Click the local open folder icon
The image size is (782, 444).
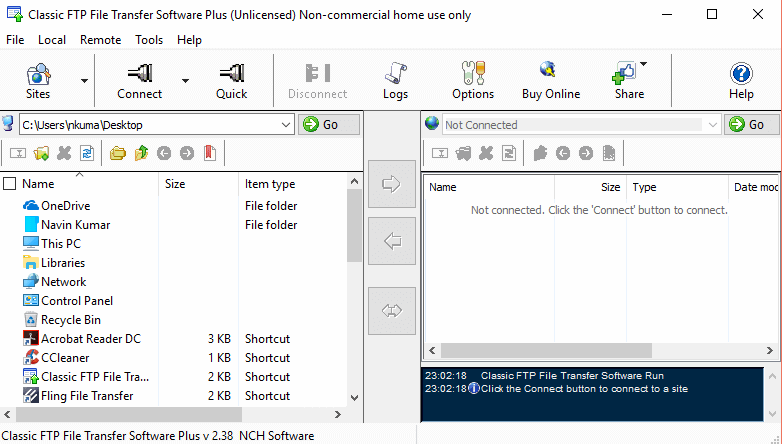coord(118,153)
